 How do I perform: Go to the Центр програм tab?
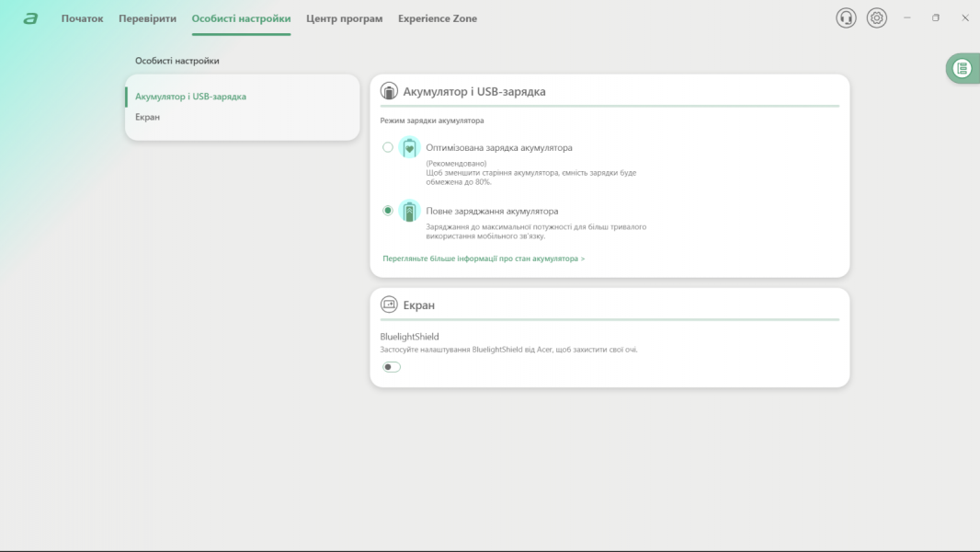pos(344,18)
